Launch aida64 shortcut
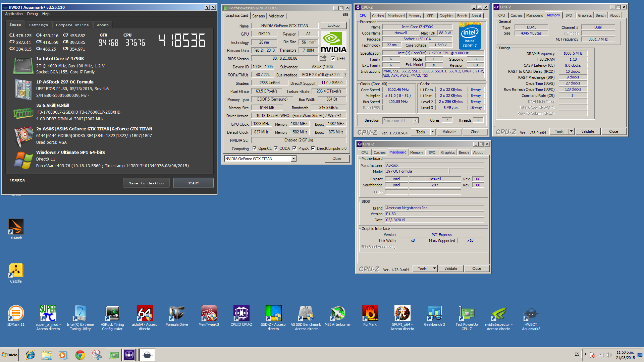Image resolution: width=644 pixels, height=362 pixels. [145, 318]
